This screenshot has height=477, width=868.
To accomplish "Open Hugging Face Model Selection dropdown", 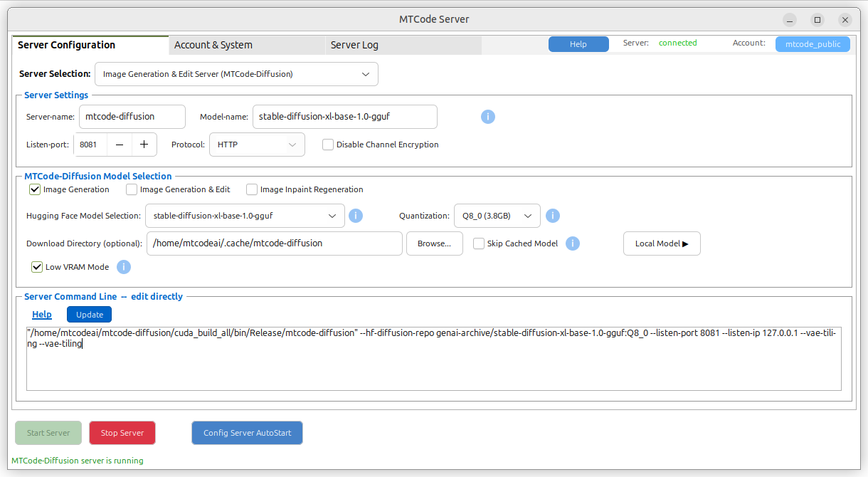I will pyautogui.click(x=245, y=216).
